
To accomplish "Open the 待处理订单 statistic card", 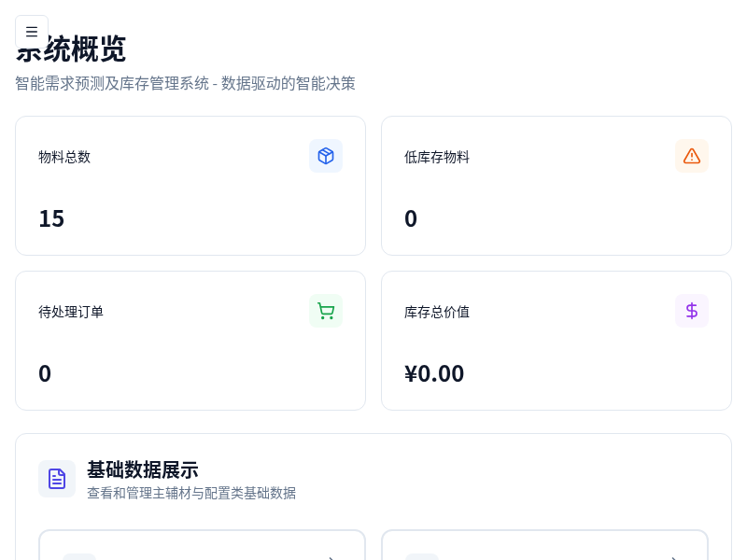I will point(190,340).
